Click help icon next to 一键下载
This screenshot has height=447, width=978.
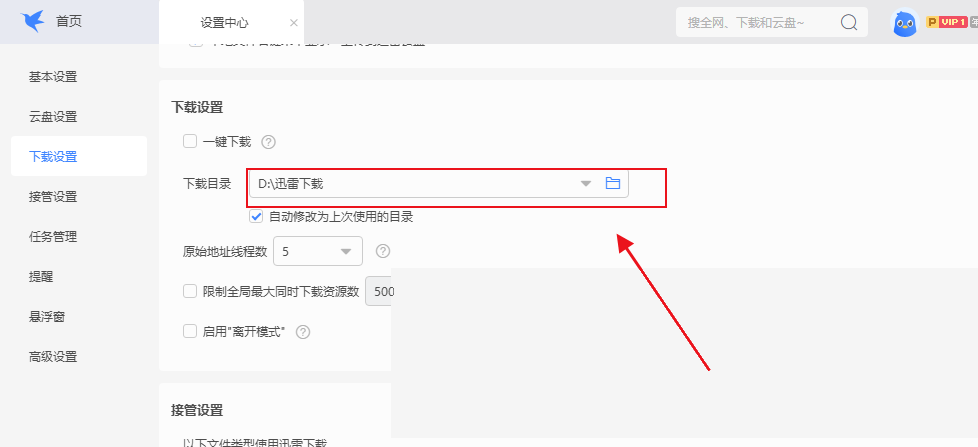tap(268, 142)
